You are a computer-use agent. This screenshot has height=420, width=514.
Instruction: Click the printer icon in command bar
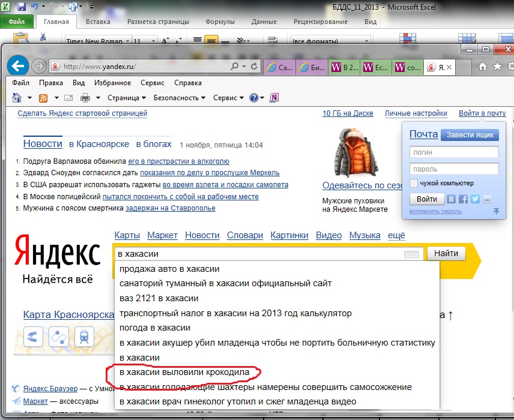coord(85,98)
